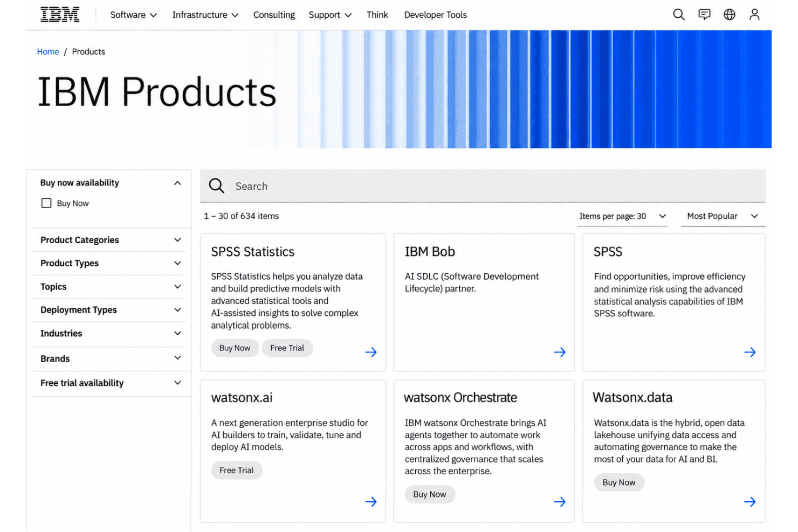This screenshot has width=798, height=532.
Task: Click the Products breadcrumb text
Action: coord(88,52)
